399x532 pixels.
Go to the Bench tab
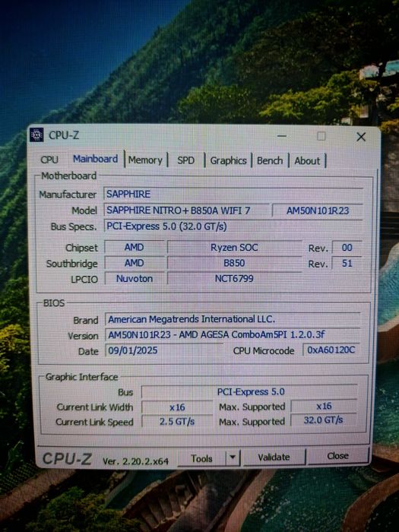coord(270,160)
